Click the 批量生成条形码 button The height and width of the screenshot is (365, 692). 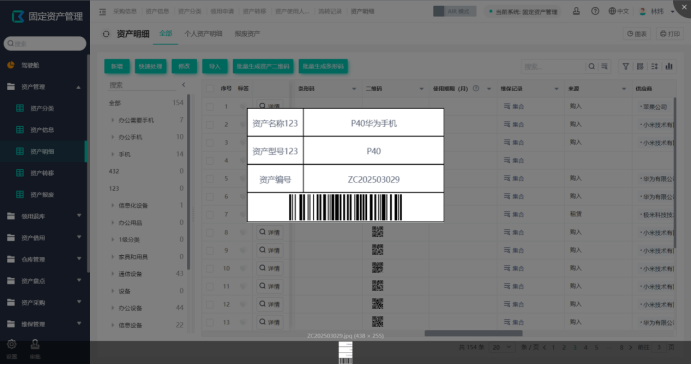pos(323,66)
